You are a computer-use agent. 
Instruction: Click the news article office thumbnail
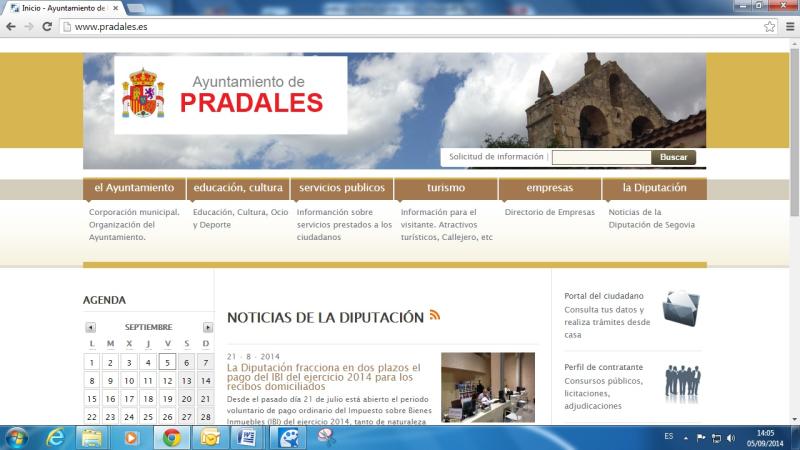487,387
